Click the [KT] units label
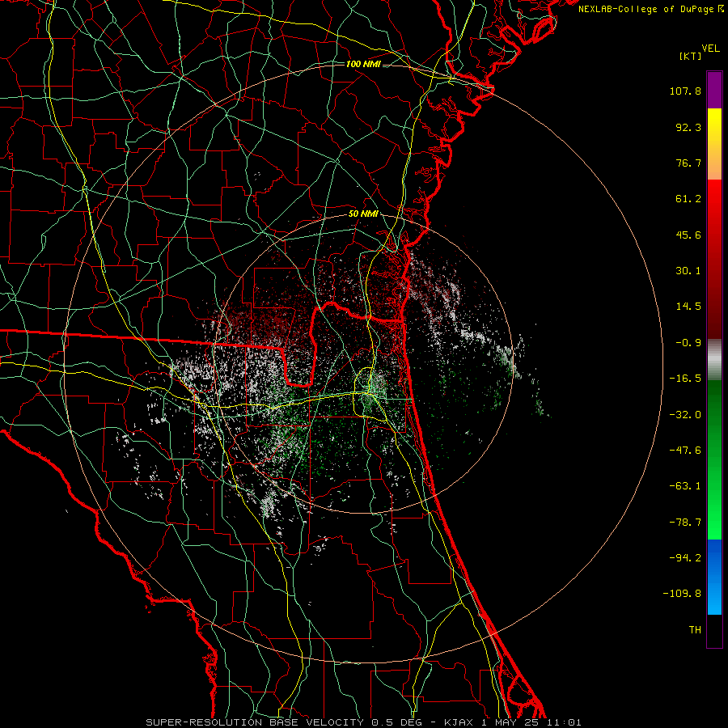The height and width of the screenshot is (728, 728). coord(691,56)
